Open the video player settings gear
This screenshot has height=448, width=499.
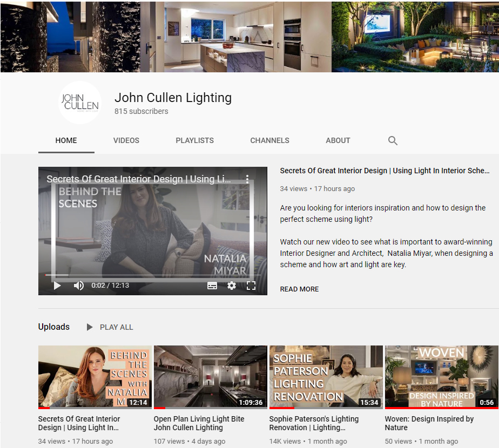tap(232, 286)
